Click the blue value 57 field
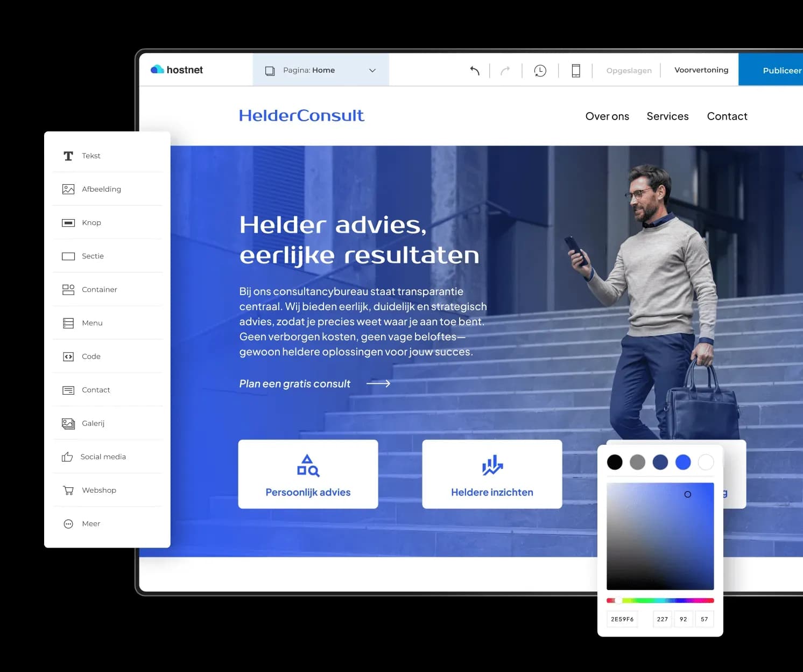 tap(705, 619)
